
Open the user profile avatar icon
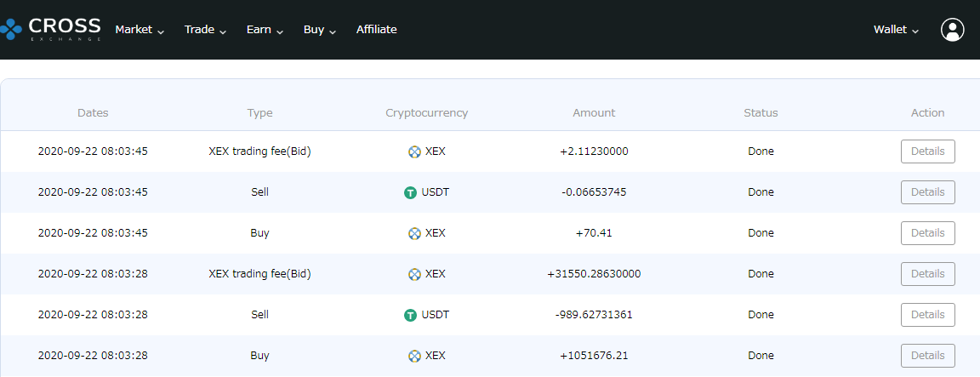(x=953, y=30)
